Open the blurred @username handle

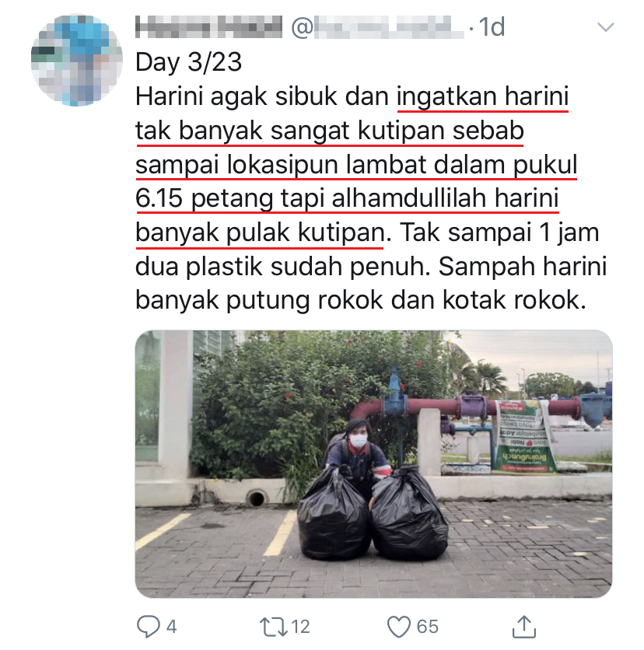[378, 27]
